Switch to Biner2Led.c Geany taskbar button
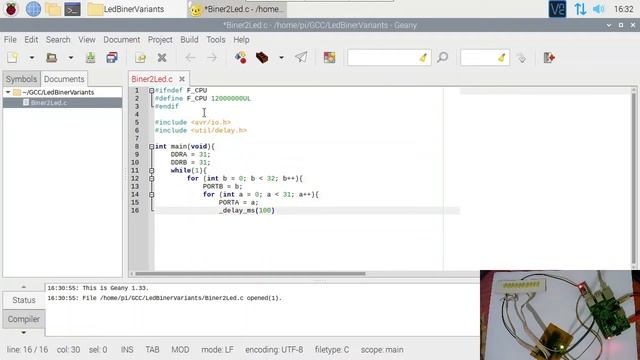Image resolution: width=640 pixels, height=360 pixels. point(237,9)
